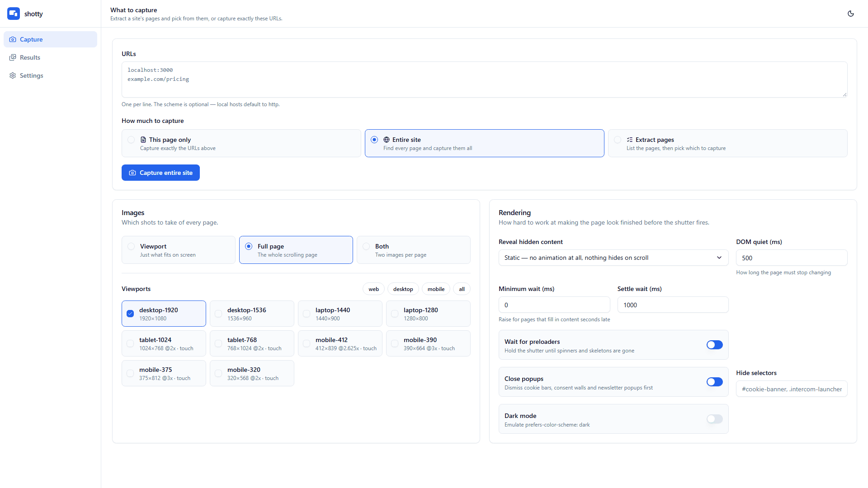Check the laptop-1280 viewport
The height and width of the screenshot is (488, 868).
point(395,314)
